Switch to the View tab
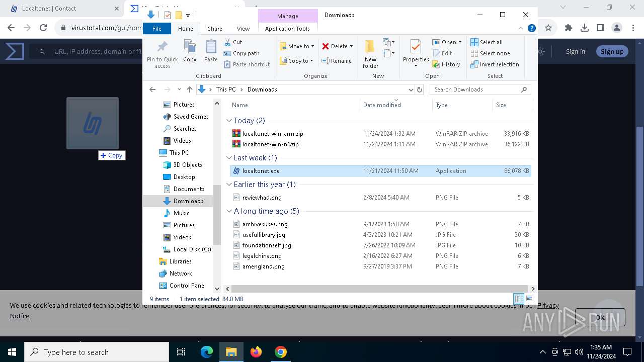Screen dimensions: 644x362 click(x=243, y=29)
